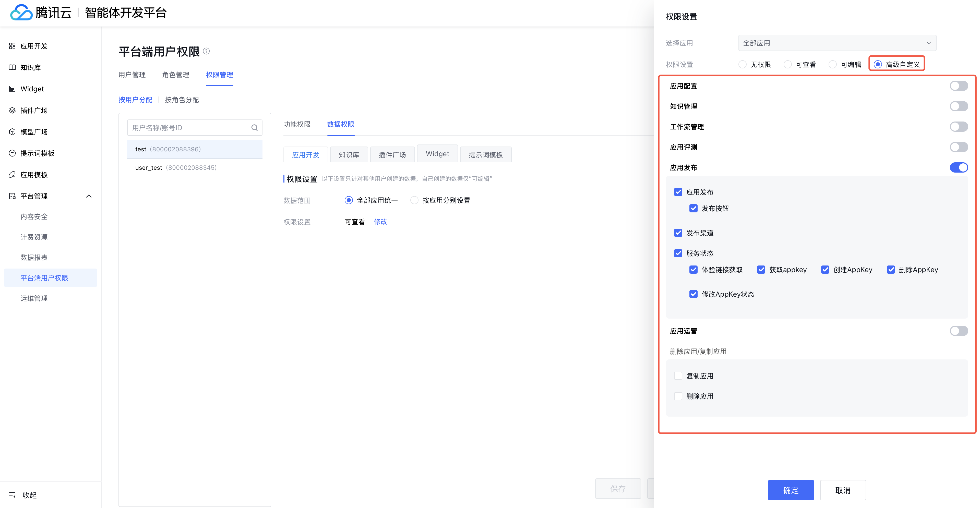This screenshot has width=980, height=508.
Task: Click the help icon beside 平台端用户权限
Action: pyautogui.click(x=207, y=51)
